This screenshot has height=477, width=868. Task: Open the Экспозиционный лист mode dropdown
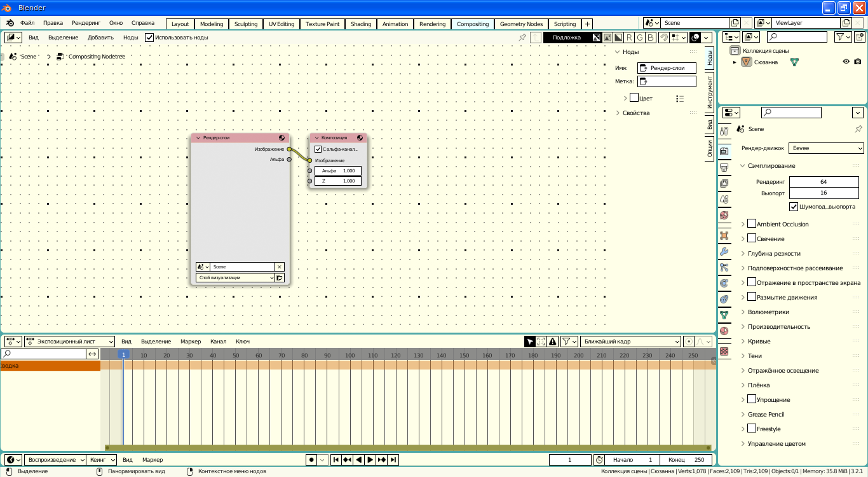tap(69, 342)
